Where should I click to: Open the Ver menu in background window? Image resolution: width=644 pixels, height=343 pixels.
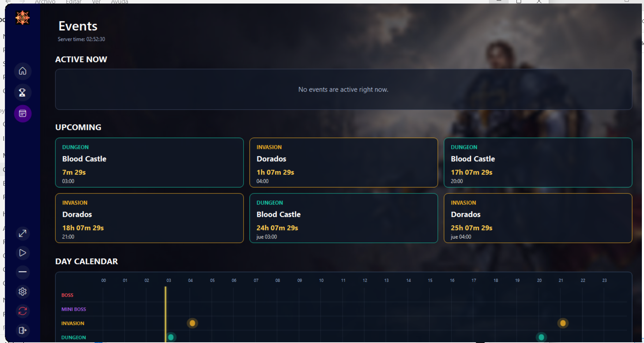point(96,2)
